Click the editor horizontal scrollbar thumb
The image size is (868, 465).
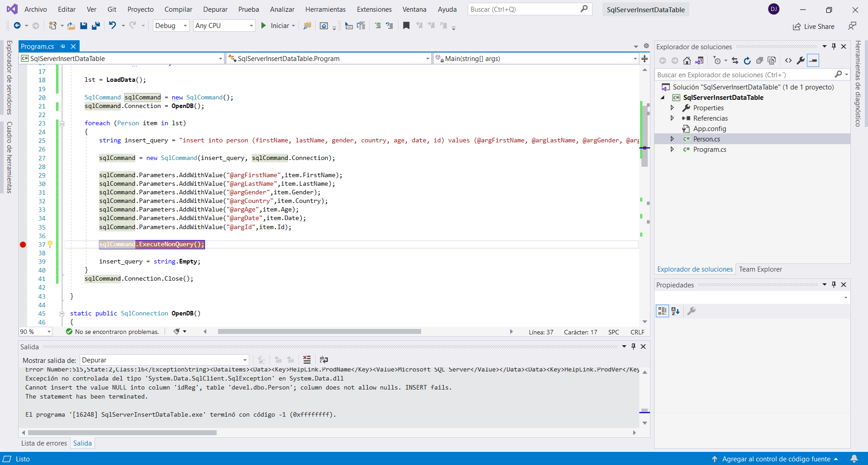[319, 332]
